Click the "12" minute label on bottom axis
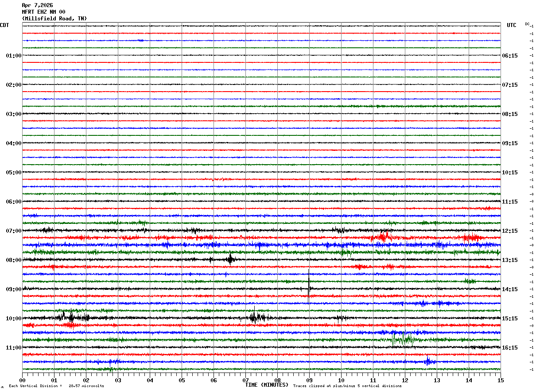This screenshot has width=536, height=392. tap(405, 380)
